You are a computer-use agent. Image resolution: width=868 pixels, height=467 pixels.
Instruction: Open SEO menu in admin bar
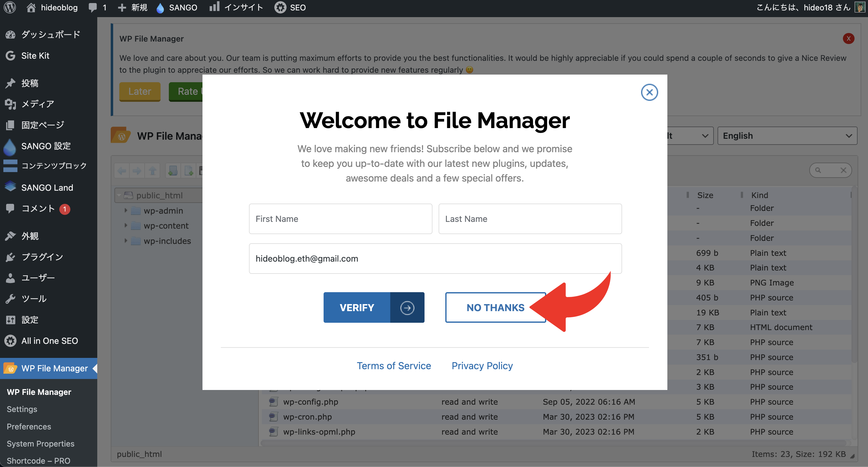pos(290,7)
